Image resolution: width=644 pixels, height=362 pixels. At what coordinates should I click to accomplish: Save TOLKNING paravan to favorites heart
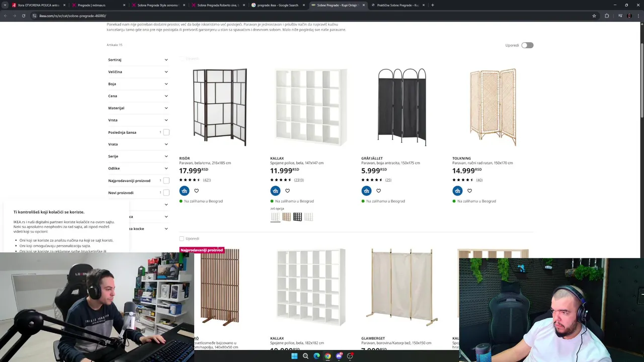tap(469, 191)
